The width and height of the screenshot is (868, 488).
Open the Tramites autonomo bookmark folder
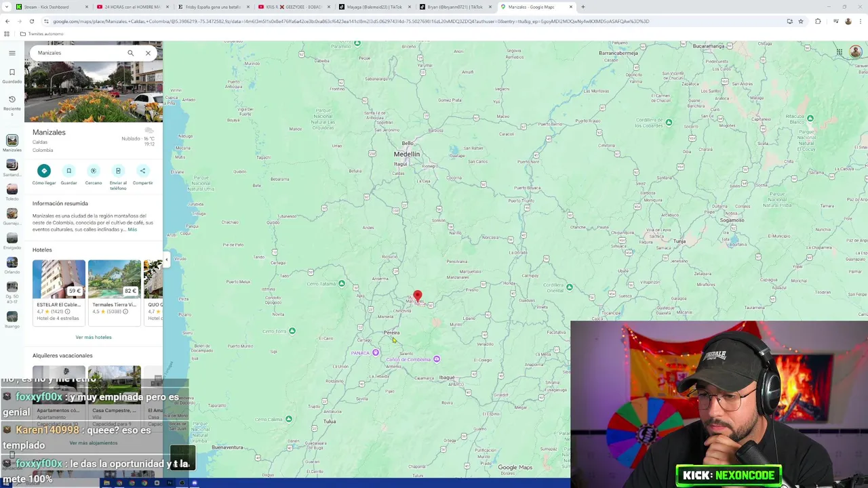pyautogui.click(x=42, y=34)
